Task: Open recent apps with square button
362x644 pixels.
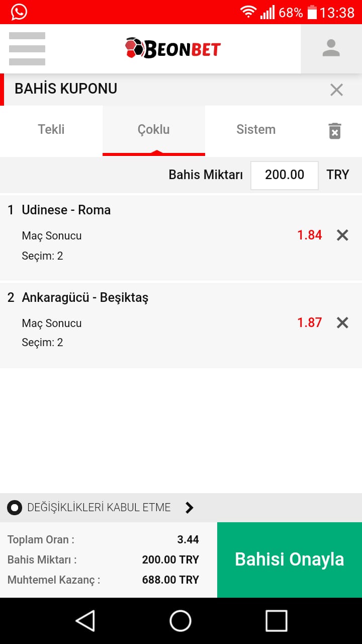Action: pyautogui.click(x=276, y=621)
